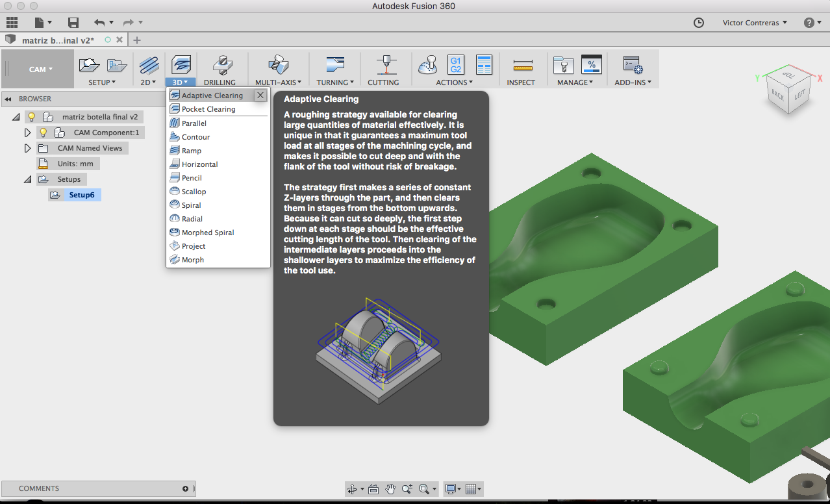Choose Adaptive Clearing from the 3D menu
This screenshot has width=830, height=504.
tap(212, 95)
